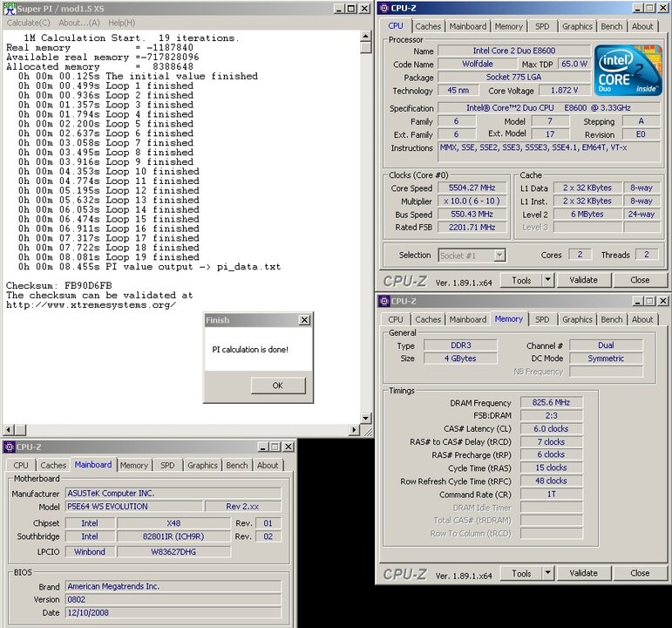Click the Core Speed value 5504.27 MHz

coord(472,188)
